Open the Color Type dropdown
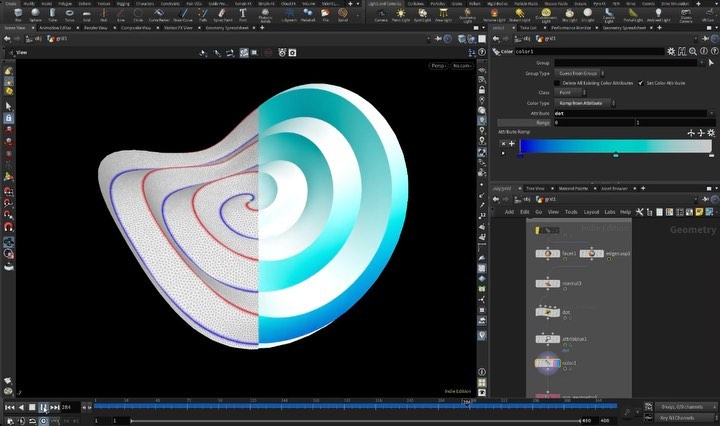 pos(585,103)
